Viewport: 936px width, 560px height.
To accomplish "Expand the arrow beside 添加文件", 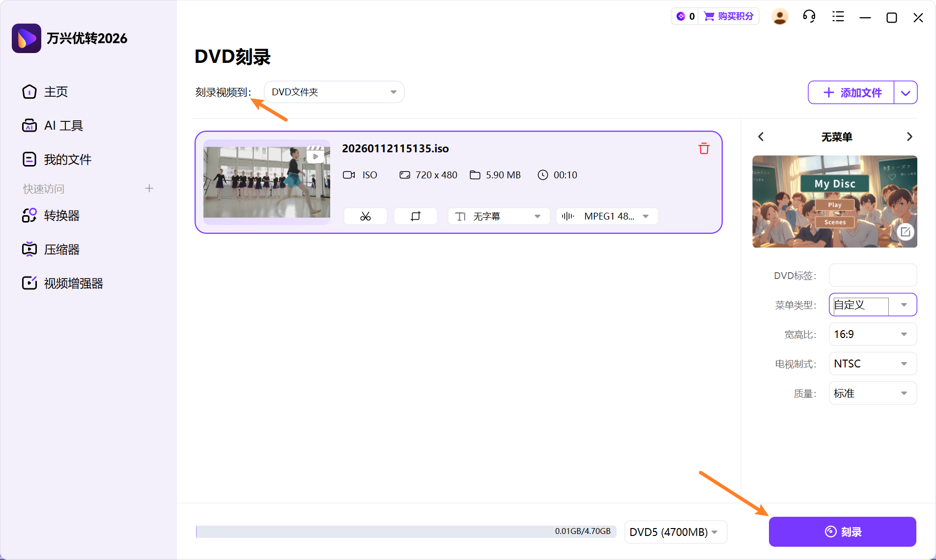I will point(906,92).
